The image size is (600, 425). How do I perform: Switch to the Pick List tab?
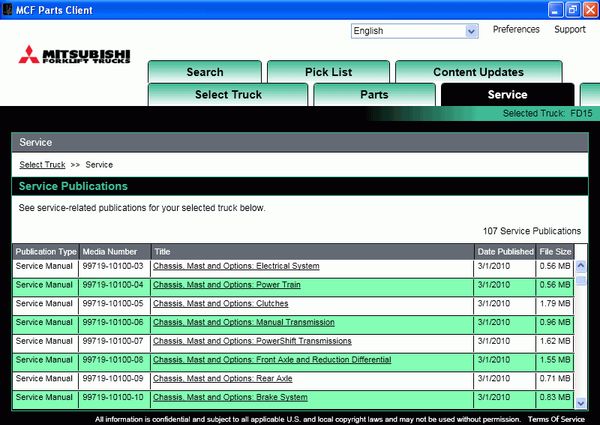pos(328,72)
